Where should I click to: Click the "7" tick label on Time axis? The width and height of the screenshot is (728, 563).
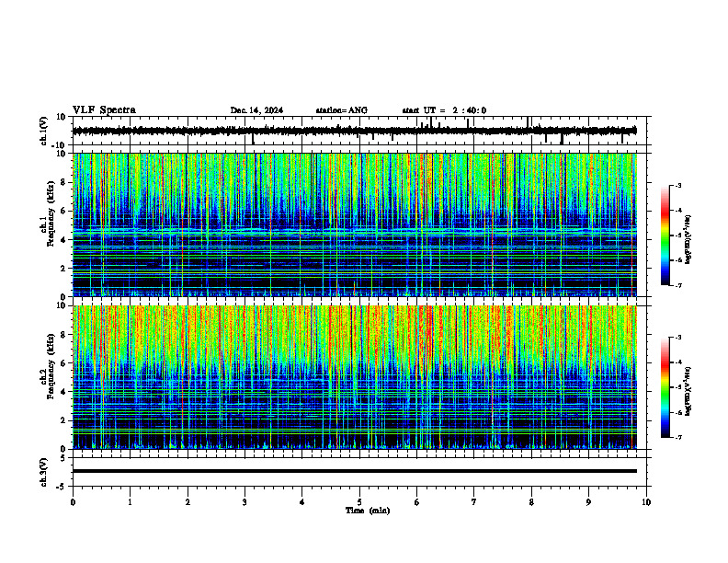(474, 502)
